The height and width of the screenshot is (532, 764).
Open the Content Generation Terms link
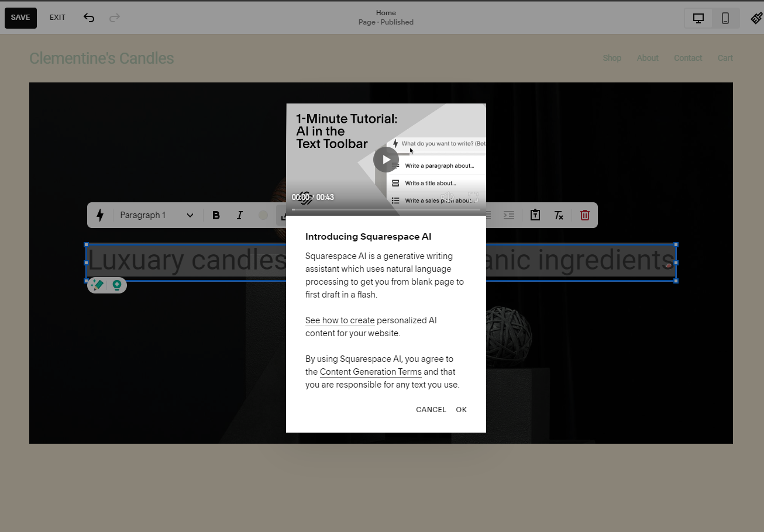370,372
